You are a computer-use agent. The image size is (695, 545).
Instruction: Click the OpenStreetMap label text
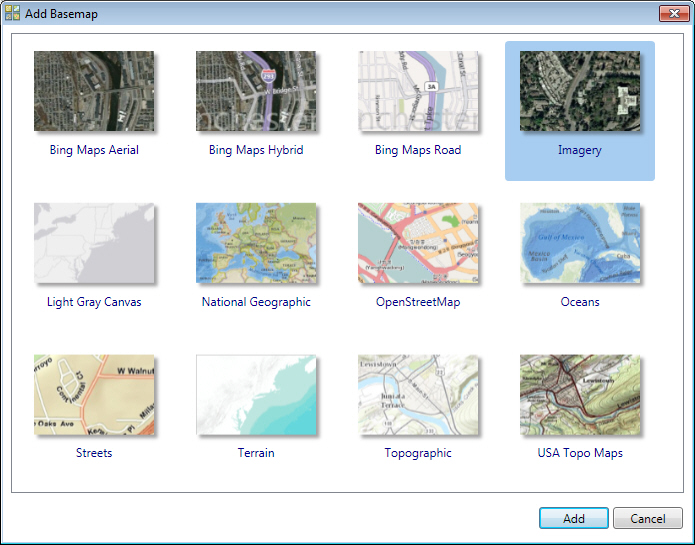pos(418,302)
